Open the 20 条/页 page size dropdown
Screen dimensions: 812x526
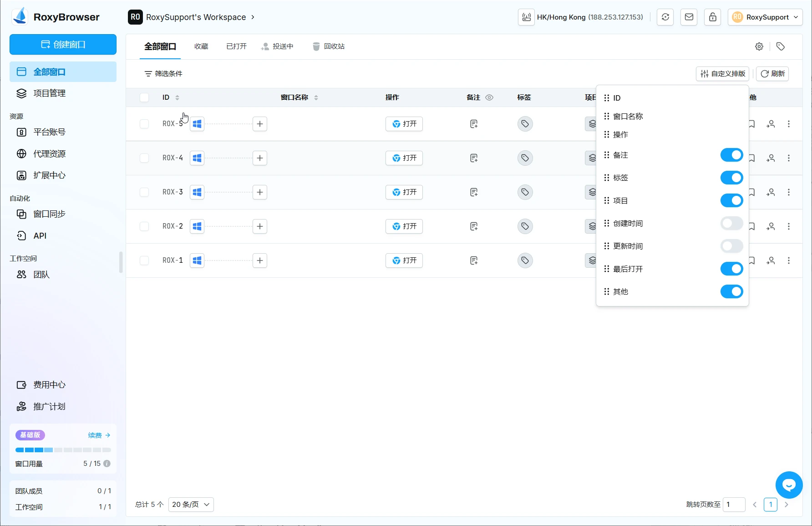(x=191, y=505)
